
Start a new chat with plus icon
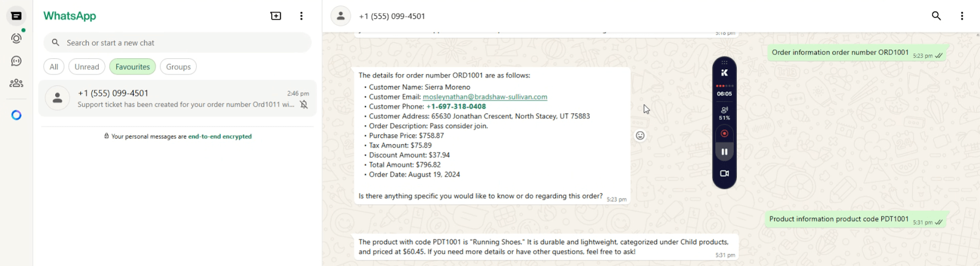[276, 16]
